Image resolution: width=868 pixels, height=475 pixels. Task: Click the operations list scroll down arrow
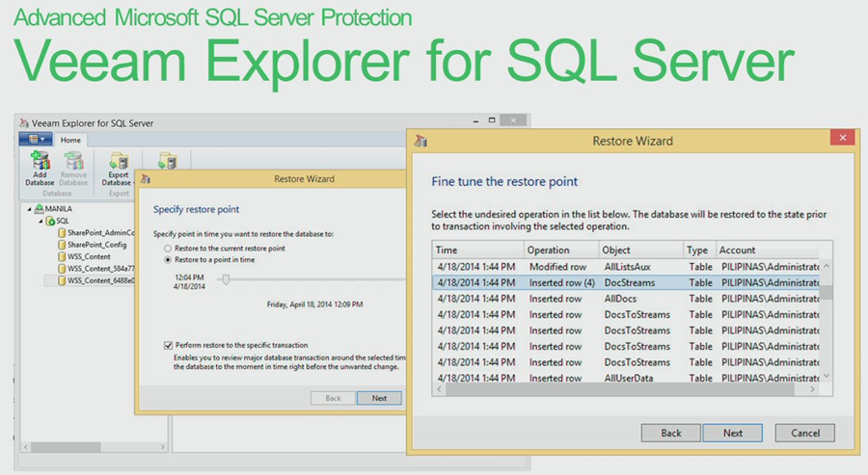826,376
